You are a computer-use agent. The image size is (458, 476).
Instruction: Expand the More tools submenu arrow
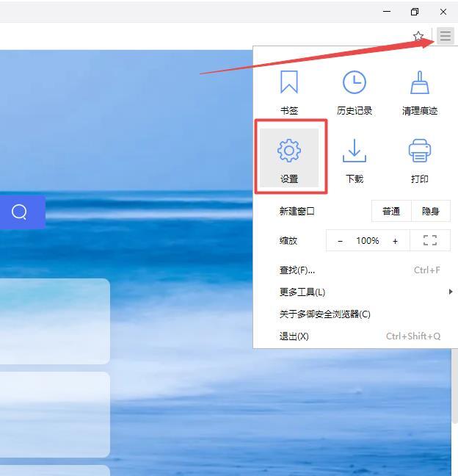(451, 292)
